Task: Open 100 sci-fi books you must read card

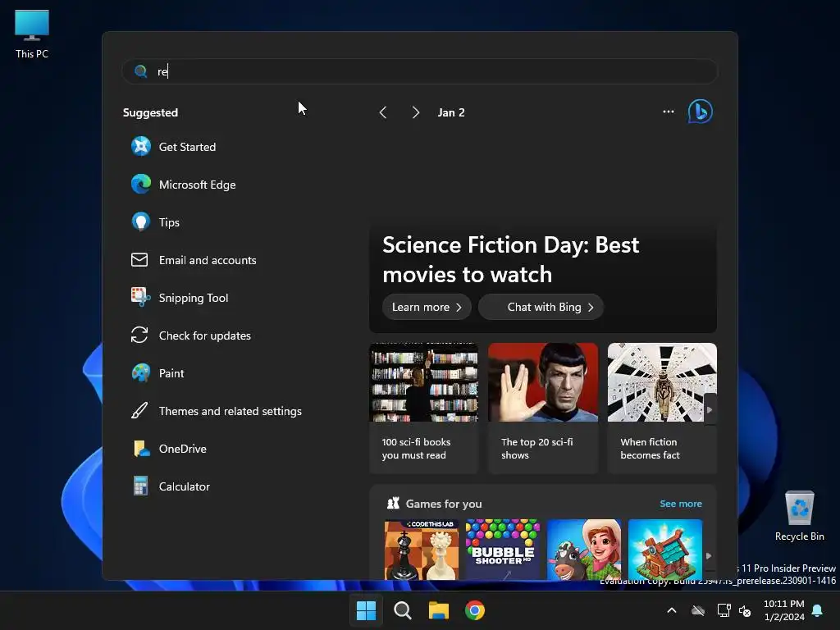Action: 423,409
